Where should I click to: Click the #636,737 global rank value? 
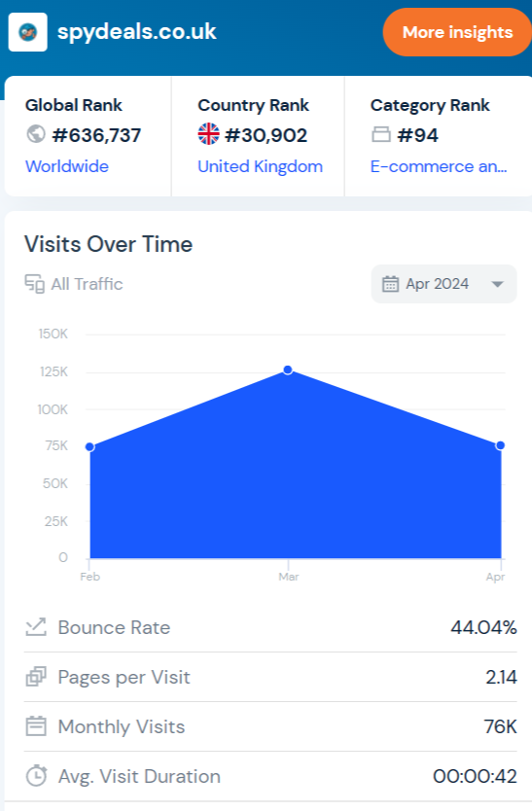pos(96,135)
